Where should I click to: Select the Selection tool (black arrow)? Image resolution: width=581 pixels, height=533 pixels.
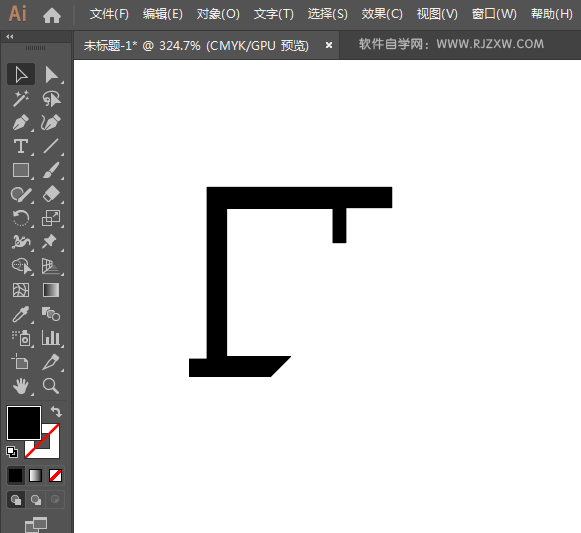point(21,75)
